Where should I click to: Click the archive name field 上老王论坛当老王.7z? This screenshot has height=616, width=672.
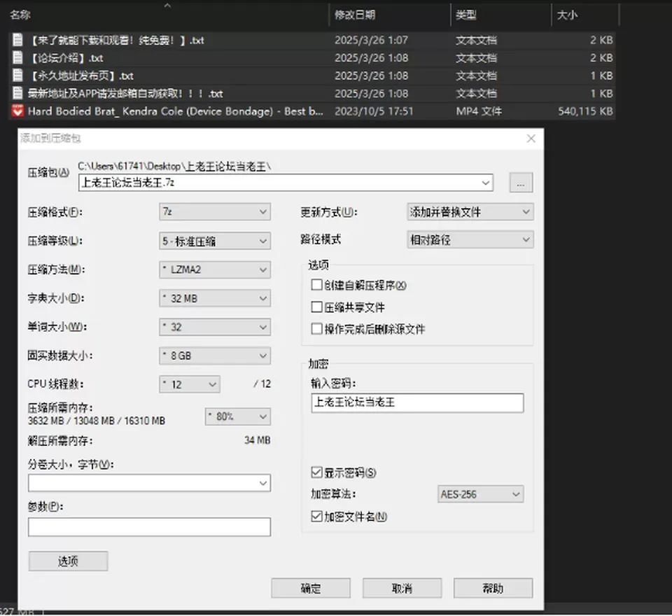(x=286, y=183)
